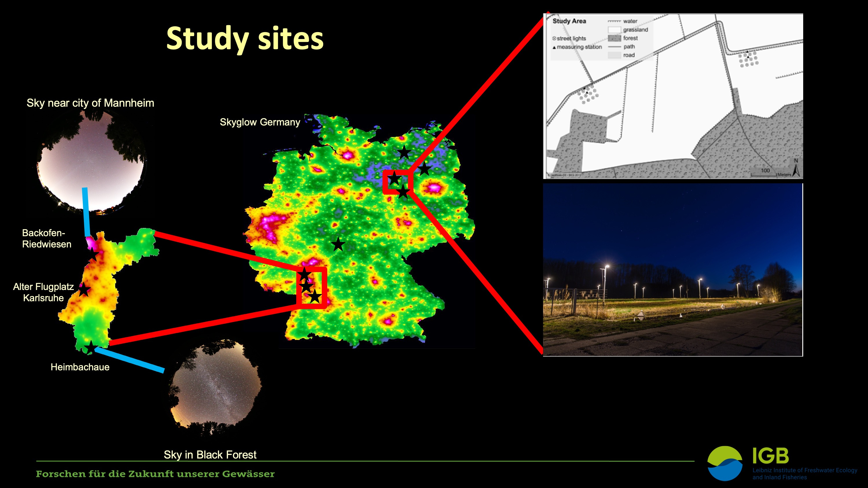Screen dimensions: 868x488
Task: Click the IGB wave logo
Action: pyautogui.click(x=725, y=463)
